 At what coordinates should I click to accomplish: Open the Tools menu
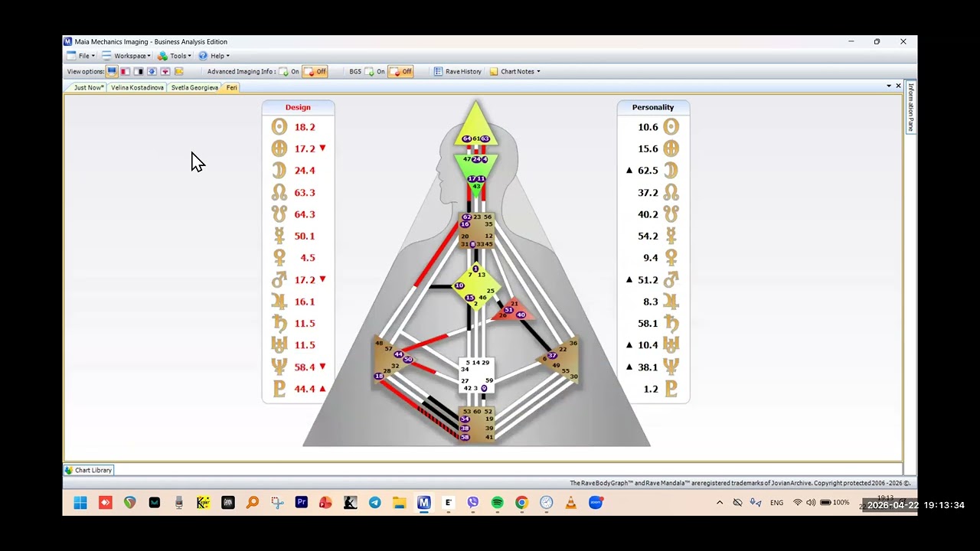(x=175, y=56)
